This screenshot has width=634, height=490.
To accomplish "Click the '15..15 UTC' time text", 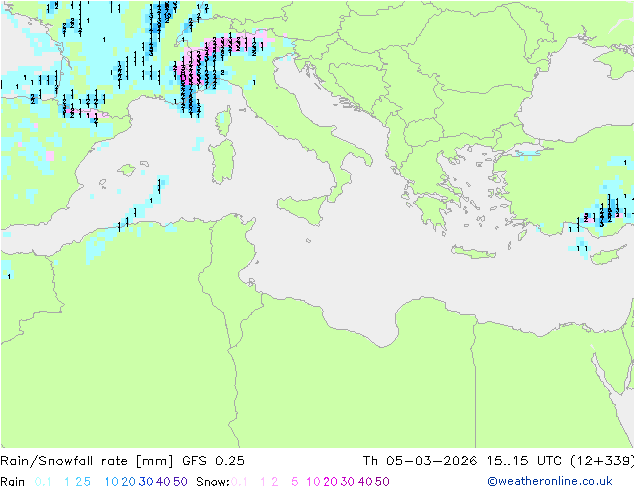I will point(524,461).
